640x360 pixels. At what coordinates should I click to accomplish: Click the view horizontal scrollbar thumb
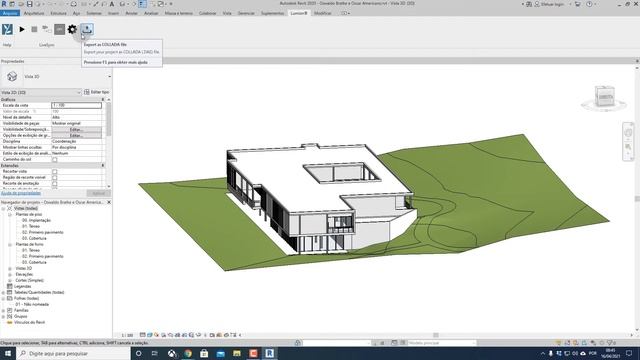pos(436,335)
